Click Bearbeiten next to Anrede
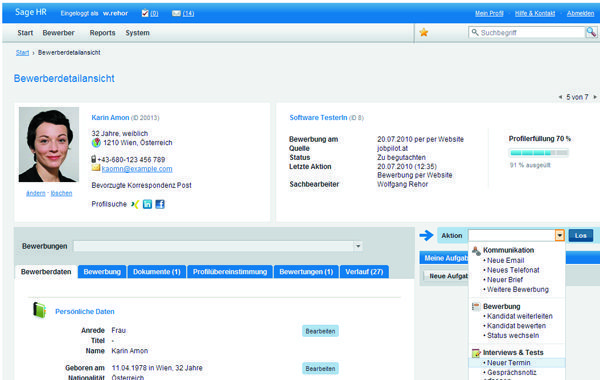 point(320,331)
